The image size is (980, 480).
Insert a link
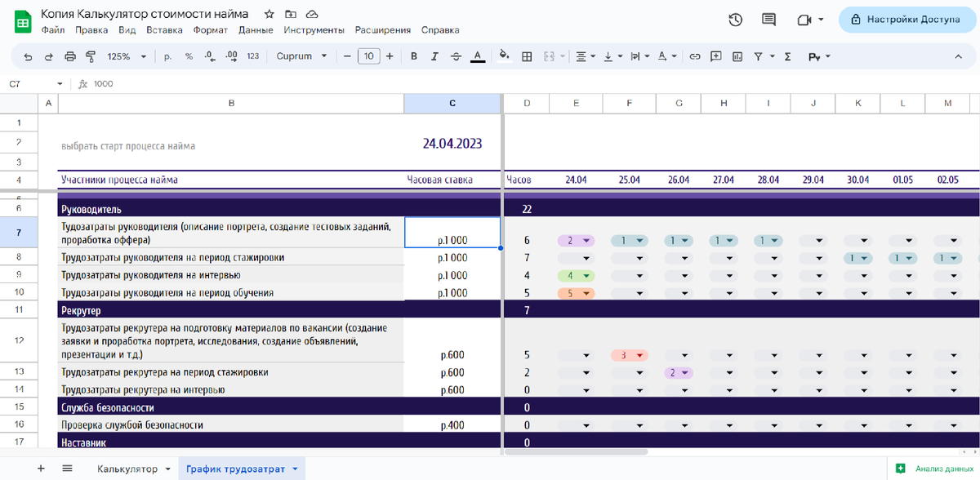point(695,56)
